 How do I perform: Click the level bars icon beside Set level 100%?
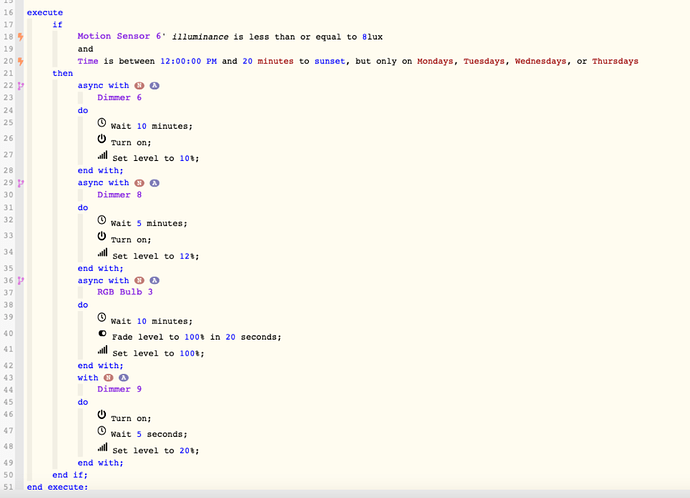(x=103, y=350)
